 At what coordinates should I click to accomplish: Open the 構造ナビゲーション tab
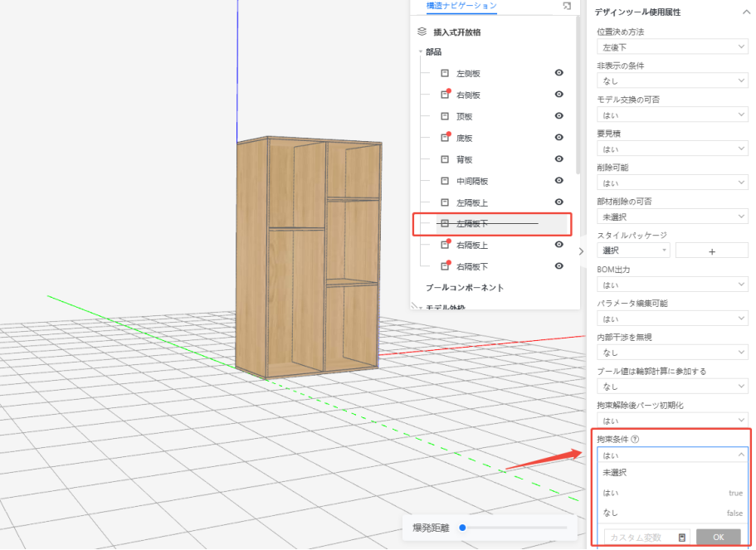point(461,6)
